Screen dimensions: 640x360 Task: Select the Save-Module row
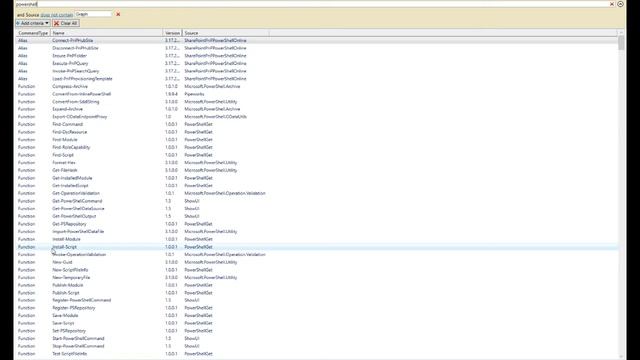(317, 316)
